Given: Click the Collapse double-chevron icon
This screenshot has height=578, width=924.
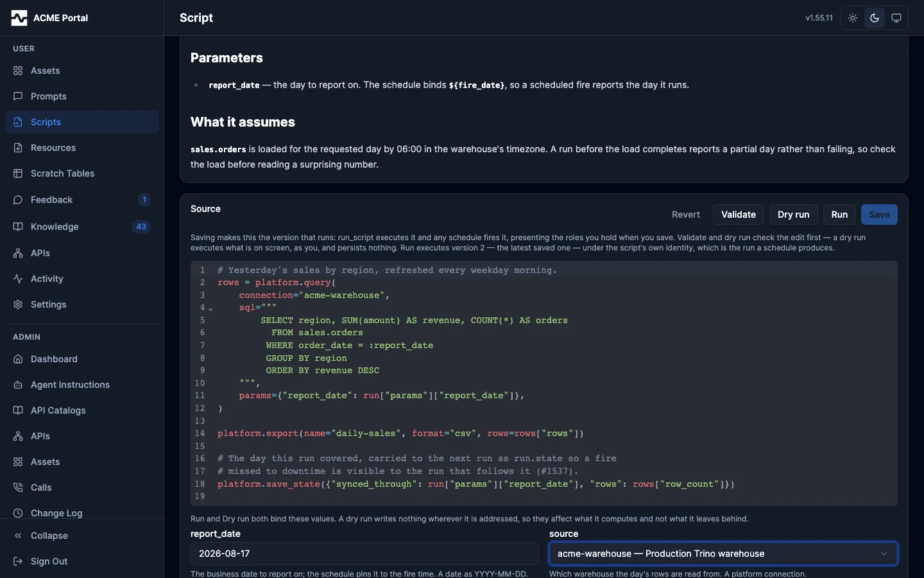Looking at the screenshot, I should coord(18,536).
